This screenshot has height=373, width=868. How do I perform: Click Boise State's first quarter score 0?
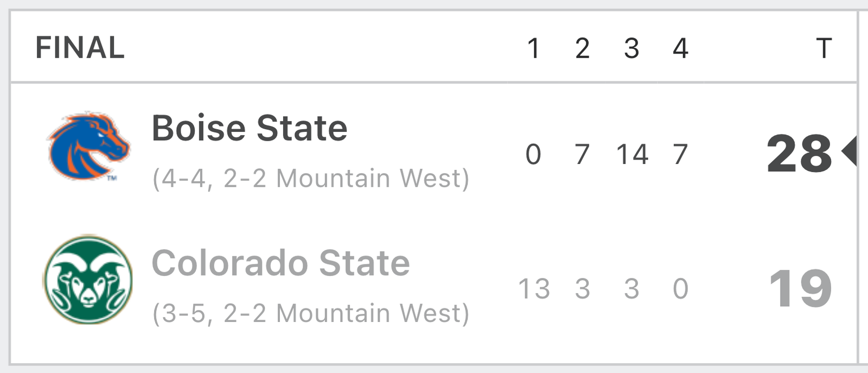[533, 154]
